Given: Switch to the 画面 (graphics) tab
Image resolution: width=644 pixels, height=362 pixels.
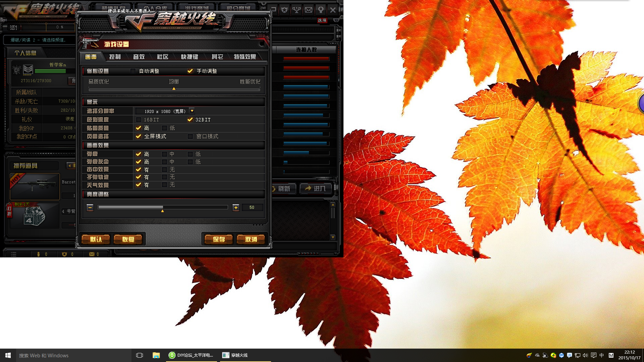Looking at the screenshot, I should pyautogui.click(x=91, y=57).
